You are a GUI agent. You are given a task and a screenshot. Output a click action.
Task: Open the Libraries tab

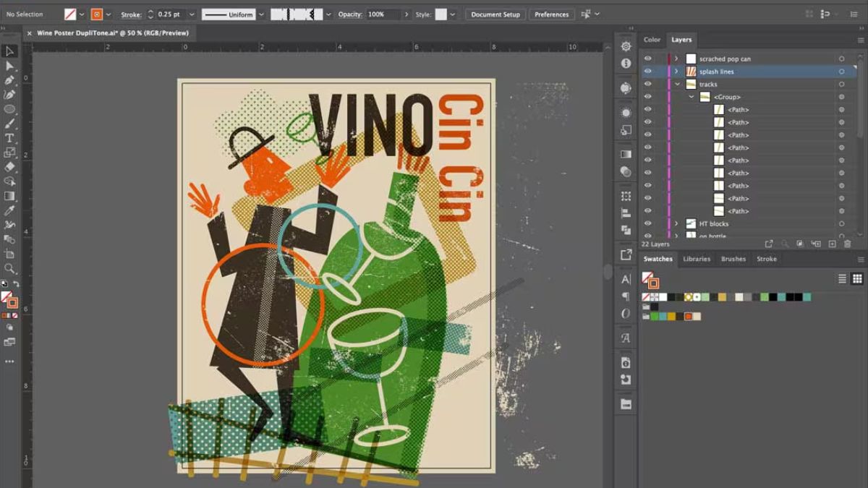tap(697, 259)
